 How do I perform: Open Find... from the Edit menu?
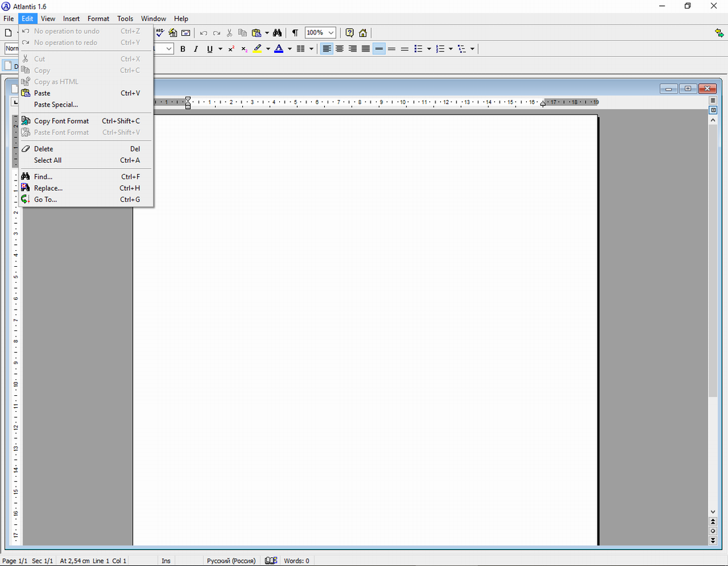coord(86,177)
